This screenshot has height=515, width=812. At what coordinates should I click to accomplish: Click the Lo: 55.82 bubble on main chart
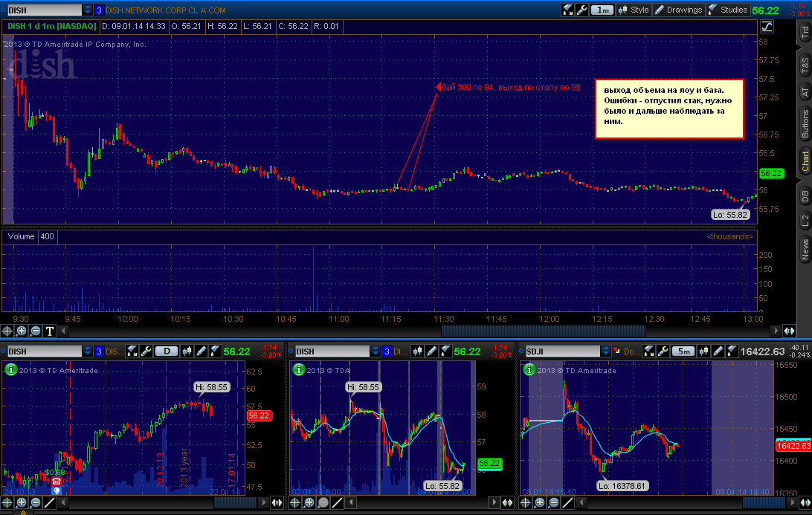[729, 215]
